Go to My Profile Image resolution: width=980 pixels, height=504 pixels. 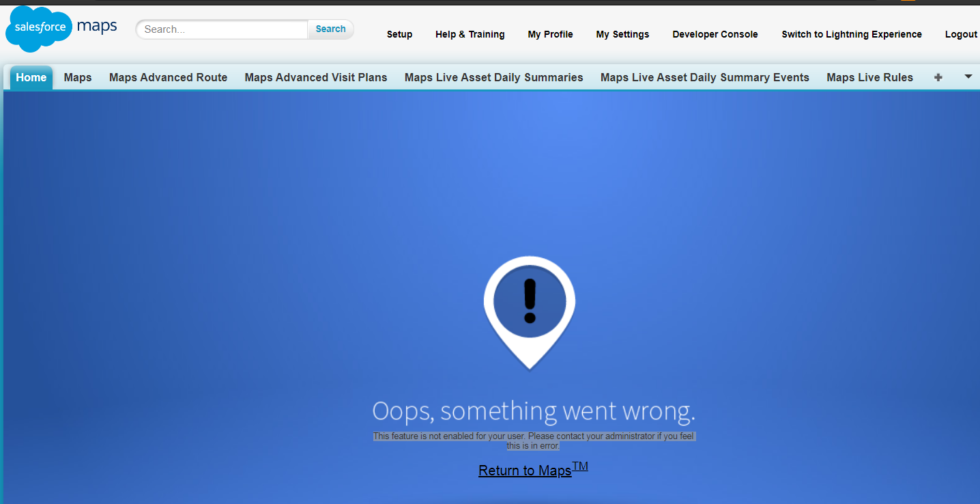click(x=551, y=34)
